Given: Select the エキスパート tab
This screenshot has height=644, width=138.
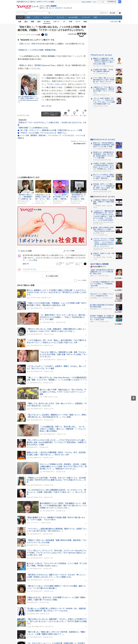Looking at the screenshot, I should (x=48, y=17).
